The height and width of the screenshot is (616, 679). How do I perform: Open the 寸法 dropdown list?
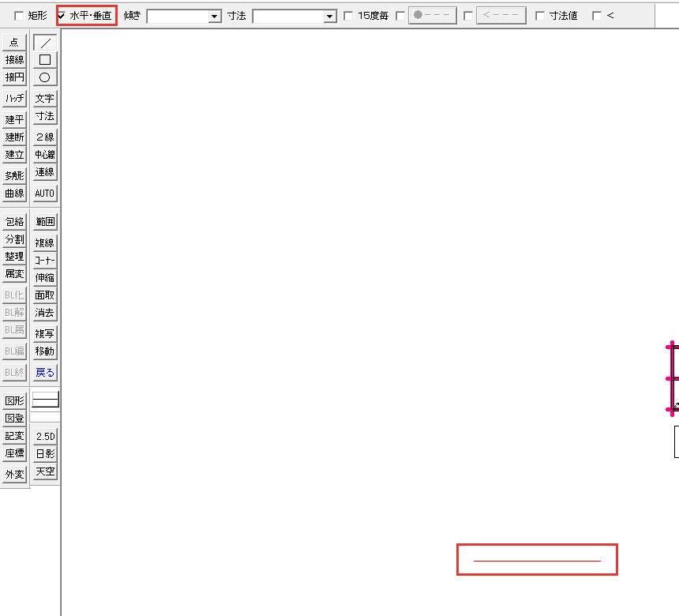(329, 17)
